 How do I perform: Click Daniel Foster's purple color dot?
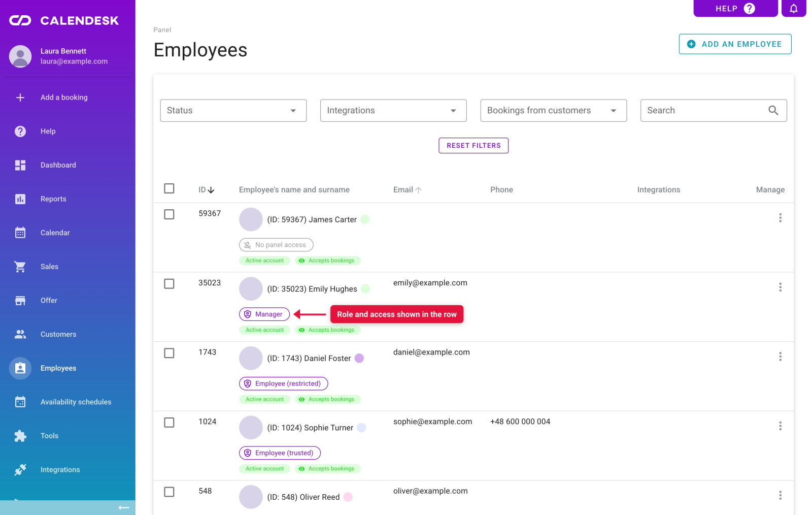click(x=359, y=358)
